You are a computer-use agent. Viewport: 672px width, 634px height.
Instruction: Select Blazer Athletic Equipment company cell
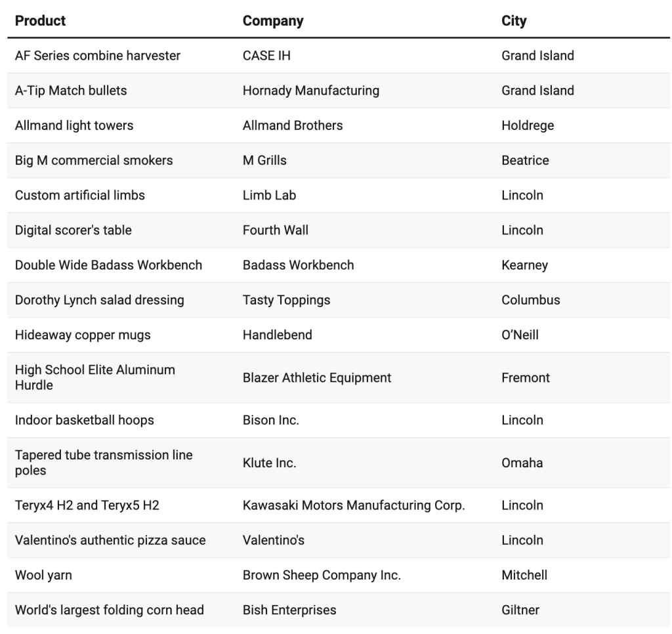(317, 377)
